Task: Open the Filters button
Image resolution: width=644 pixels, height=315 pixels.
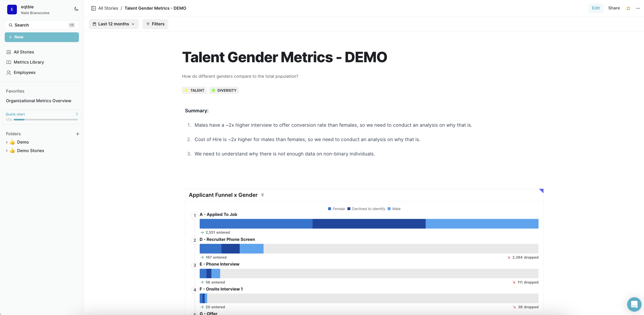Action: [155, 24]
